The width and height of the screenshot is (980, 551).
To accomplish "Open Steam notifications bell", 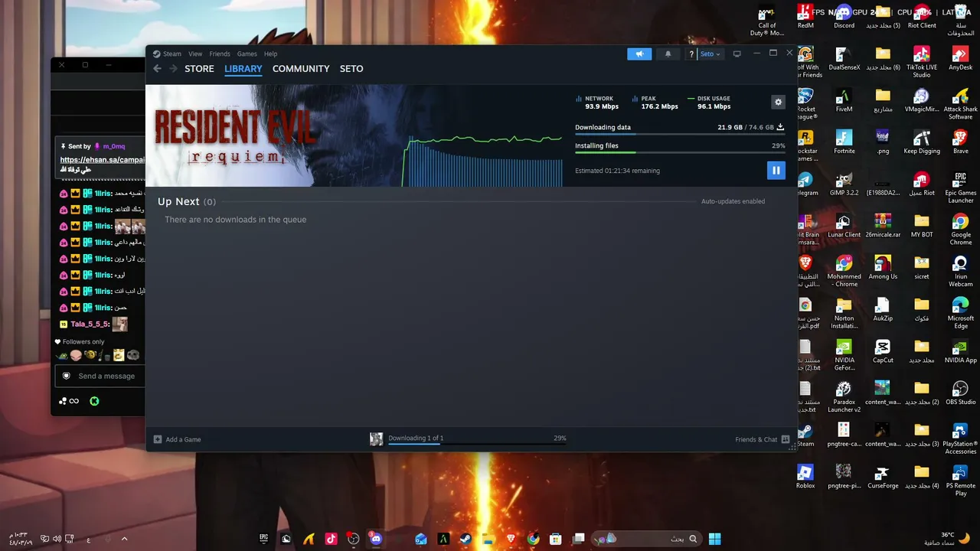I will point(668,54).
